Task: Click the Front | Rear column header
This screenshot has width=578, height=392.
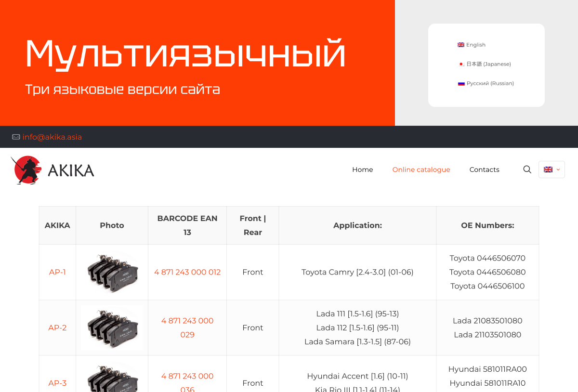Action: click(253, 225)
